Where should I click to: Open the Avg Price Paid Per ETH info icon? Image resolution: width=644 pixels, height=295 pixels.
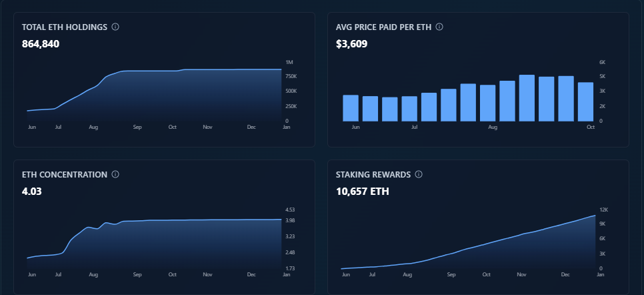[x=439, y=27]
